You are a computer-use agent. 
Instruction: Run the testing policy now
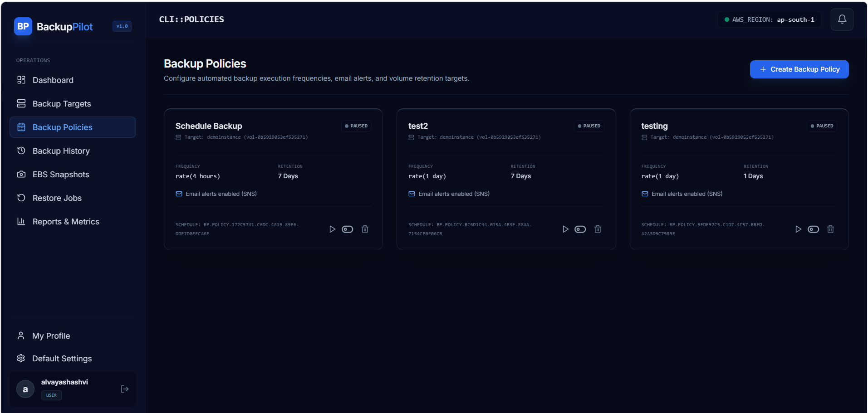coord(798,229)
